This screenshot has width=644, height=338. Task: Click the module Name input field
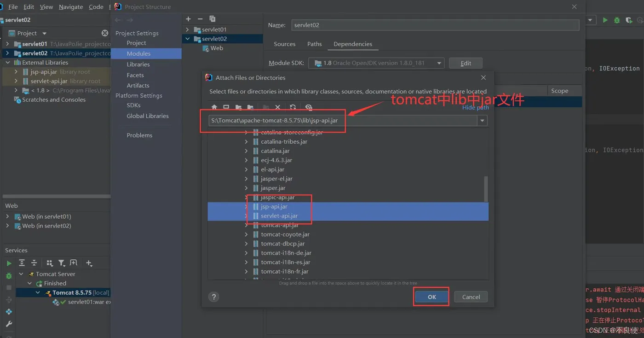tap(435, 25)
